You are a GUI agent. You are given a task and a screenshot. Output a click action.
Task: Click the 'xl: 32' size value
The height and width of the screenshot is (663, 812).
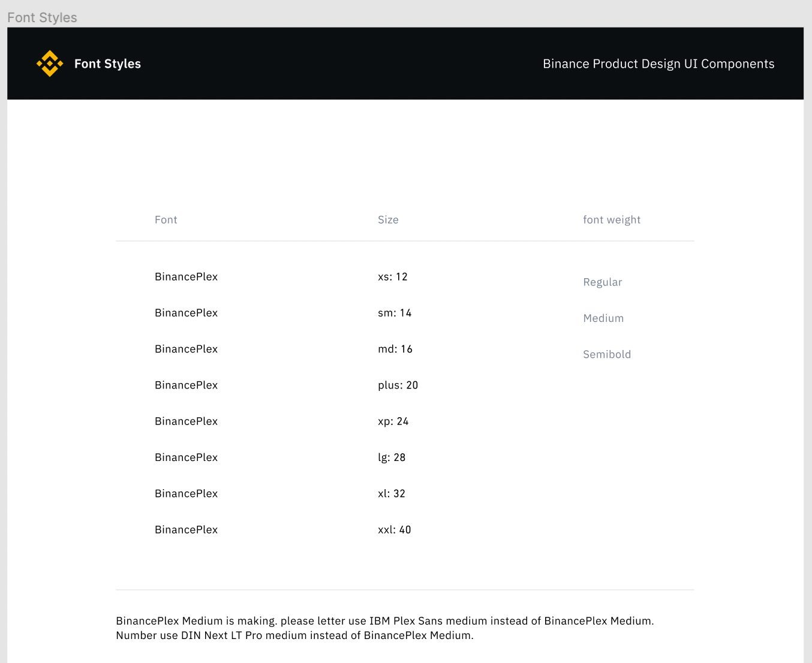click(392, 493)
